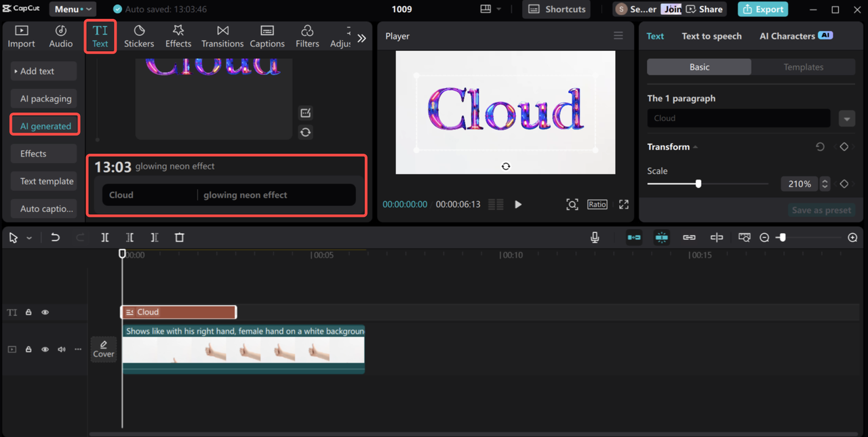
Task: Open the Filters tab
Action: tap(307, 37)
